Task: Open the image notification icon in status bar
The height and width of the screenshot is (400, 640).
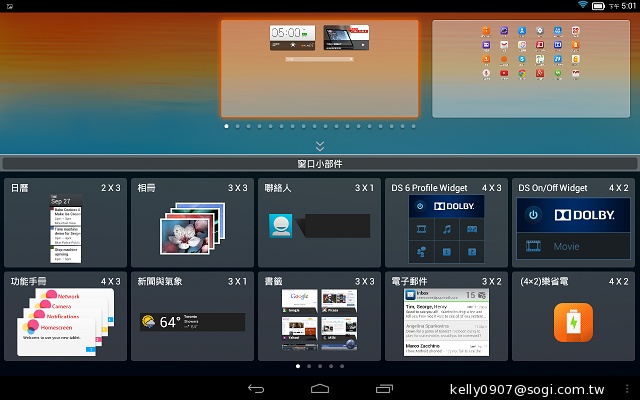Action: (10, 6)
